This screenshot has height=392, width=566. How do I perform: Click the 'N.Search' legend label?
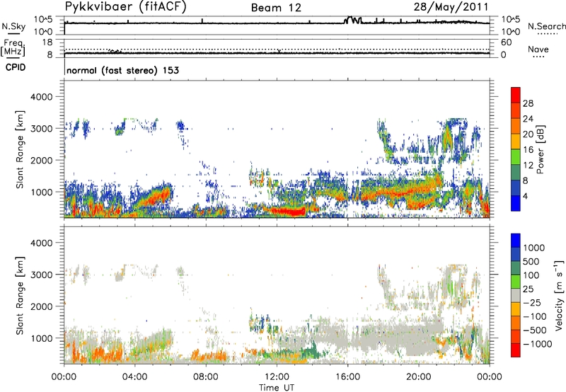(547, 26)
